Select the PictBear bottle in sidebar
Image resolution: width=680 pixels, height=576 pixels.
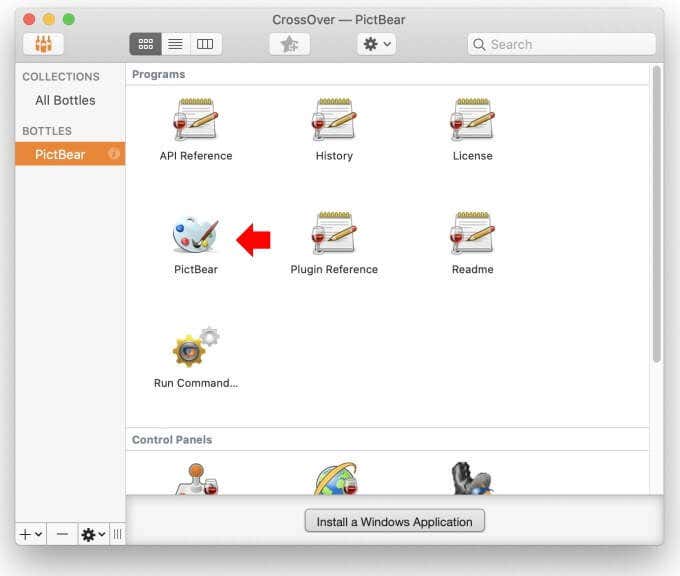click(x=70, y=154)
